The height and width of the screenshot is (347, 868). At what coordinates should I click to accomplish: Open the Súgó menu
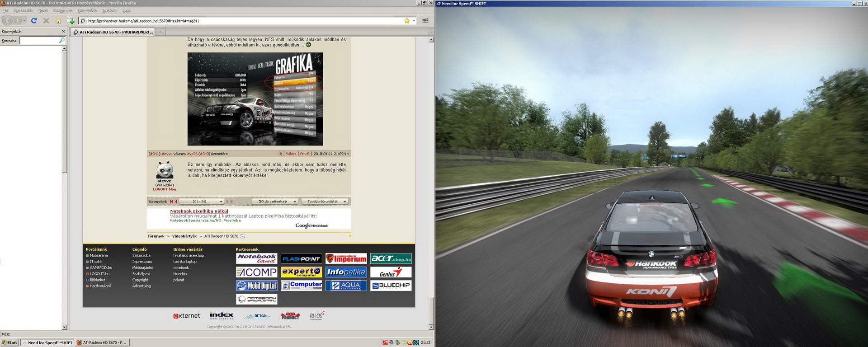tap(127, 10)
